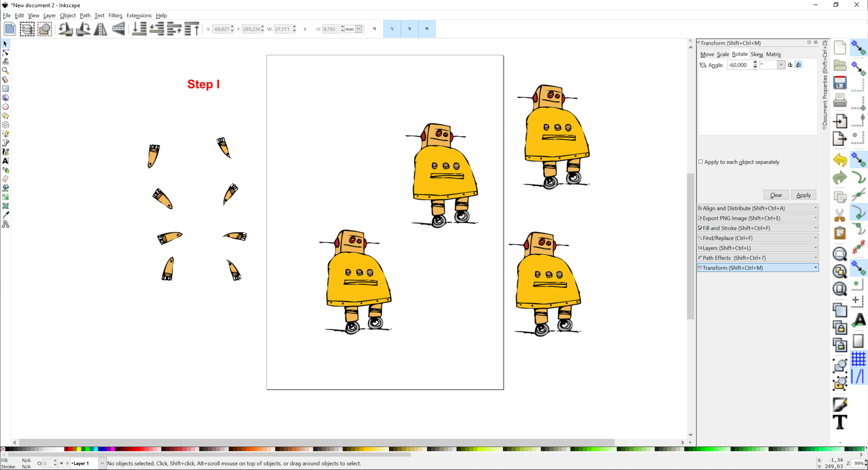The width and height of the screenshot is (868, 470).
Task: Flip selected objects horizontally
Action: [100, 28]
